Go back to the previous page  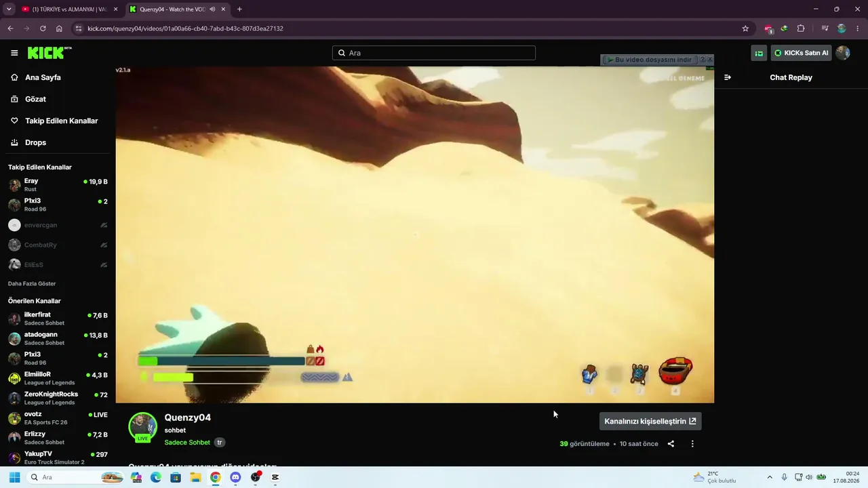[x=10, y=28]
